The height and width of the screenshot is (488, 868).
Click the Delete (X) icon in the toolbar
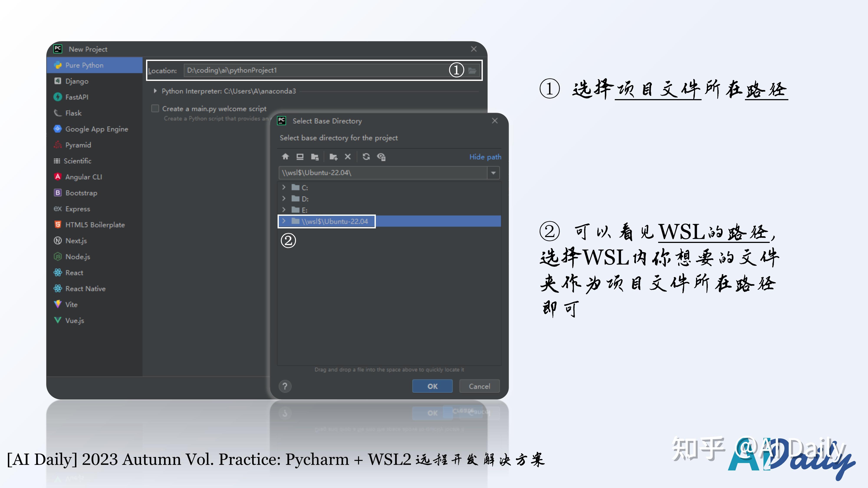347,157
